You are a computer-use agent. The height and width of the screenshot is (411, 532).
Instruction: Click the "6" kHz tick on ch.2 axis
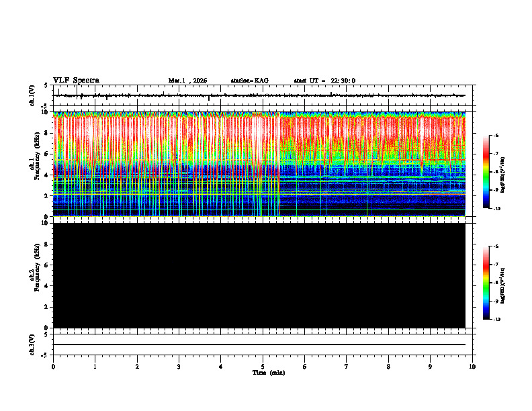coord(47,265)
